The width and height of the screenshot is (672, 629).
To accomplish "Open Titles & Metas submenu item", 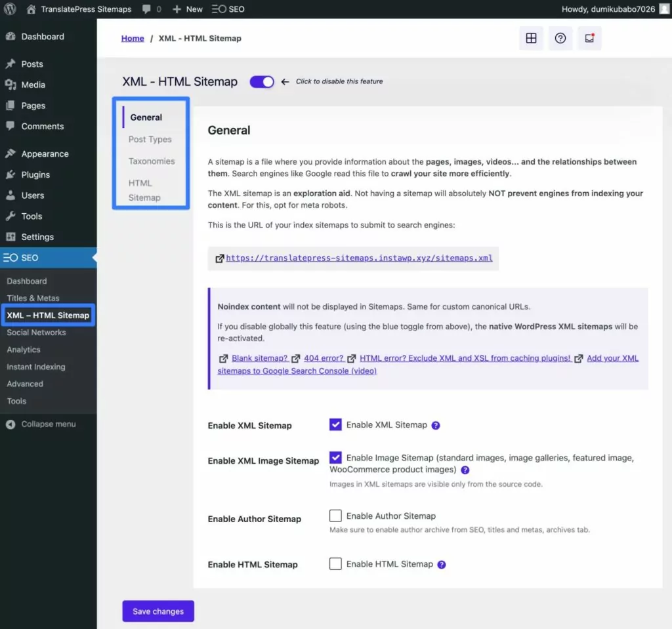I will (x=33, y=298).
